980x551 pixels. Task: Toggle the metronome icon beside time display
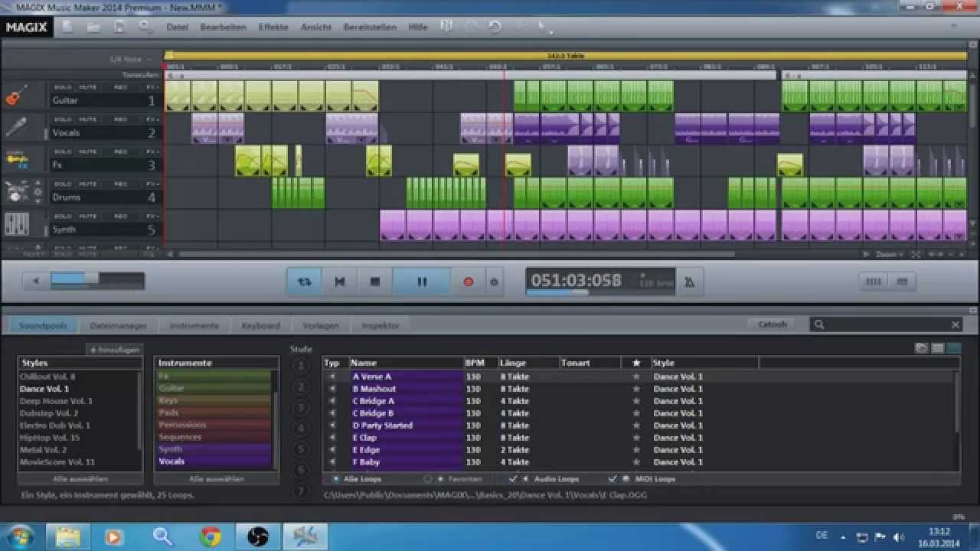689,282
